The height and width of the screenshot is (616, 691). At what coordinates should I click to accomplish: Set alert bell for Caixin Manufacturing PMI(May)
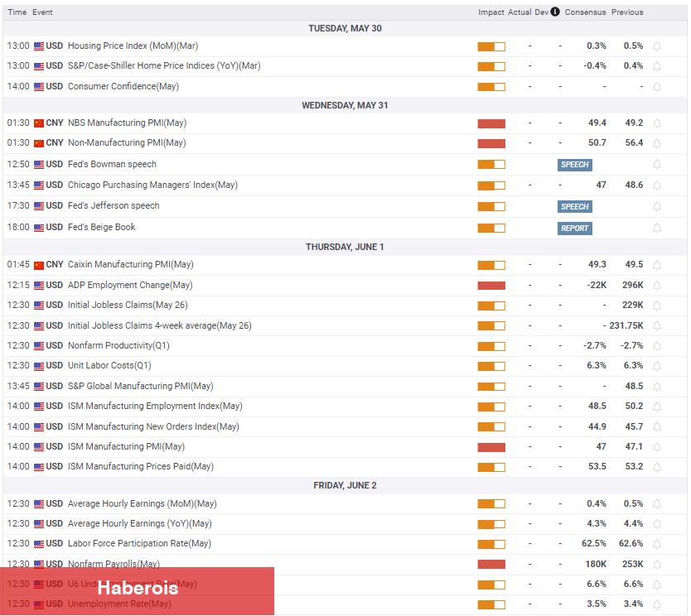[657, 265]
